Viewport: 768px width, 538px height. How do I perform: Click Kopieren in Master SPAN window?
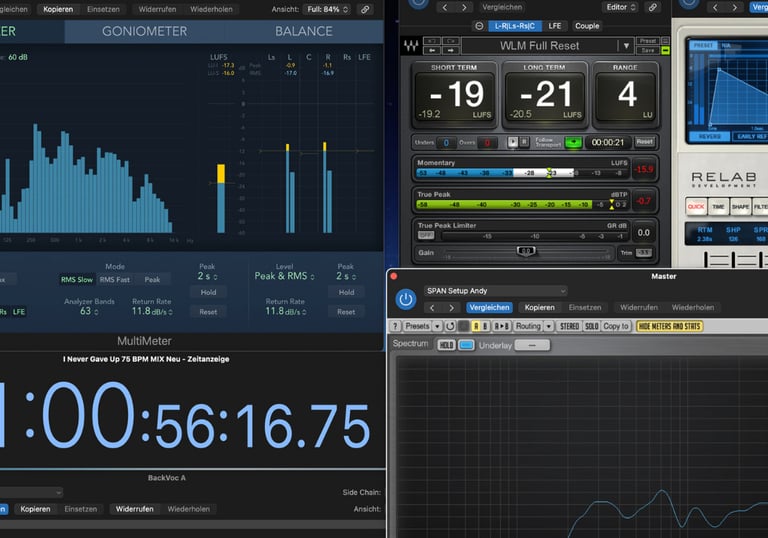[x=539, y=308]
